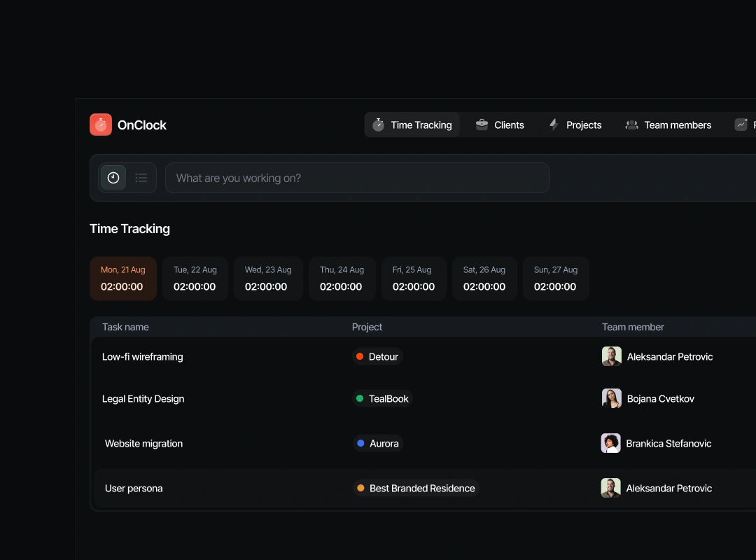Click the OnClock stopwatch logo icon
The width and height of the screenshot is (756, 560).
[x=101, y=125]
